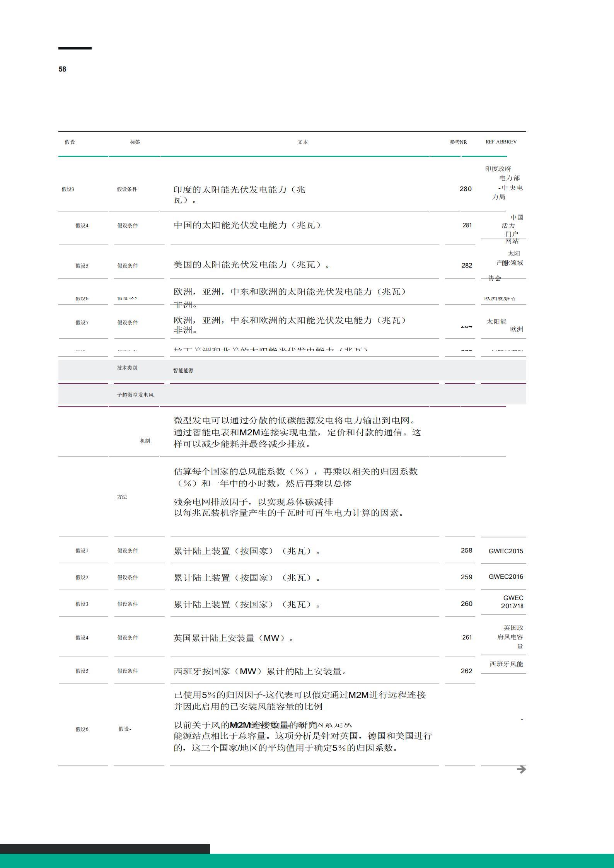This screenshot has width=614, height=868.
Task: Click reference number 259
Action: click(x=467, y=577)
